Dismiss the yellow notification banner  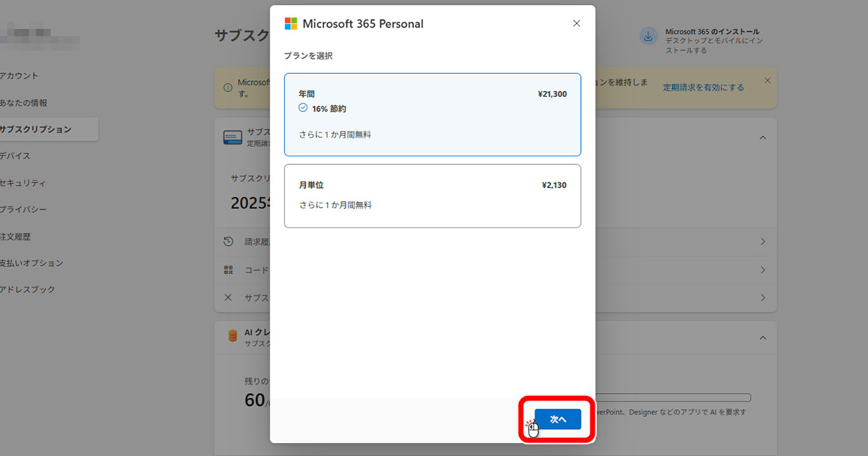[x=767, y=80]
